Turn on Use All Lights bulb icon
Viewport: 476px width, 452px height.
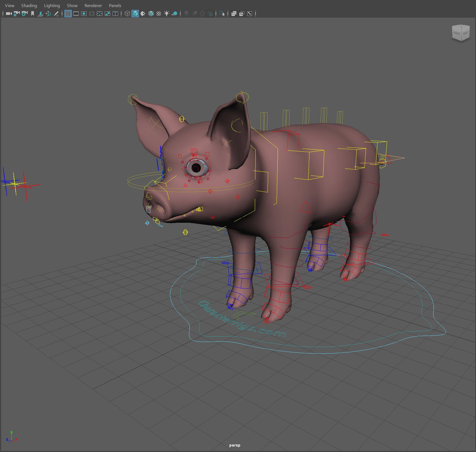[167, 14]
